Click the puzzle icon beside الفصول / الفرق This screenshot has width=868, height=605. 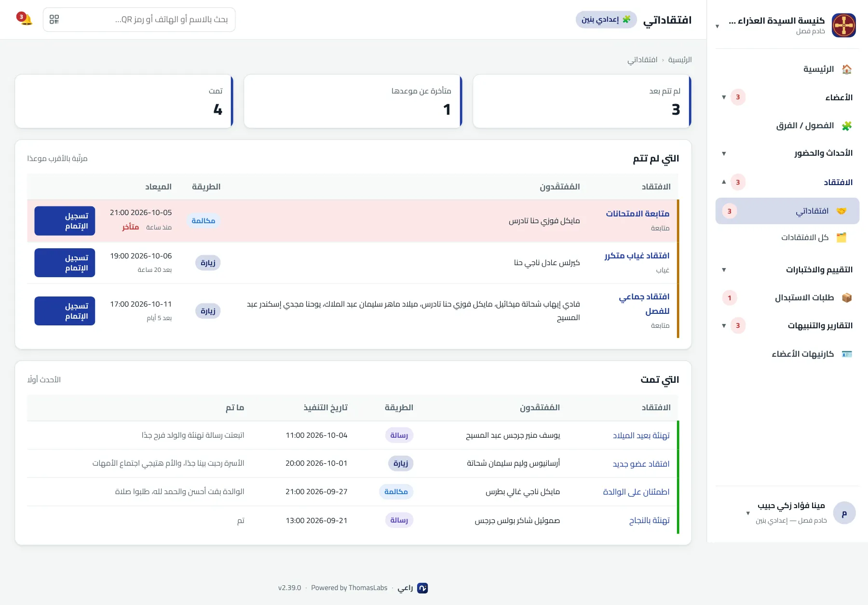click(847, 126)
